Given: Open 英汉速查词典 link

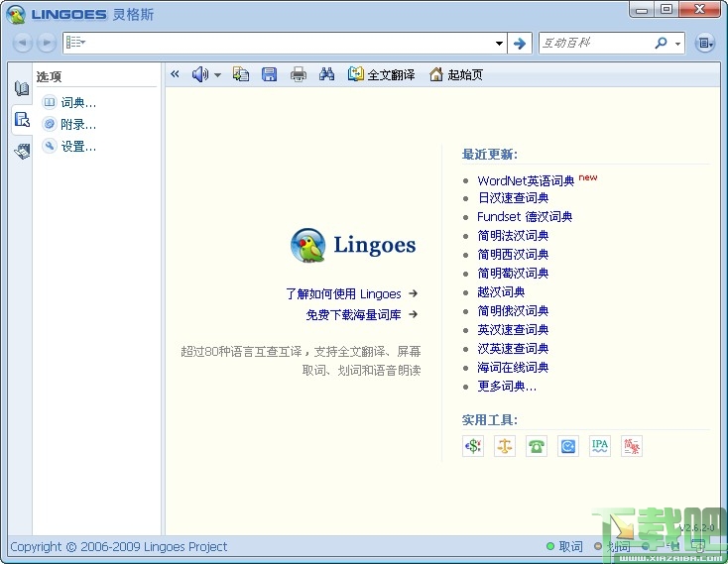Looking at the screenshot, I should pos(513,330).
